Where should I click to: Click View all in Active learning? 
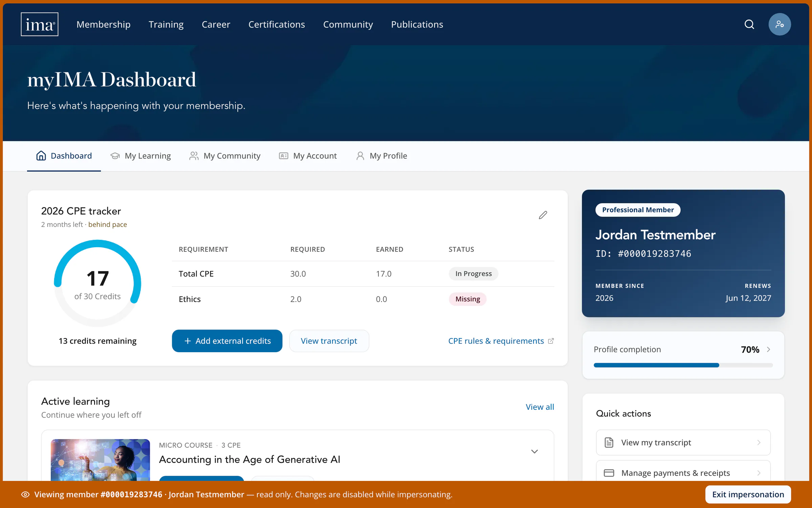540,407
